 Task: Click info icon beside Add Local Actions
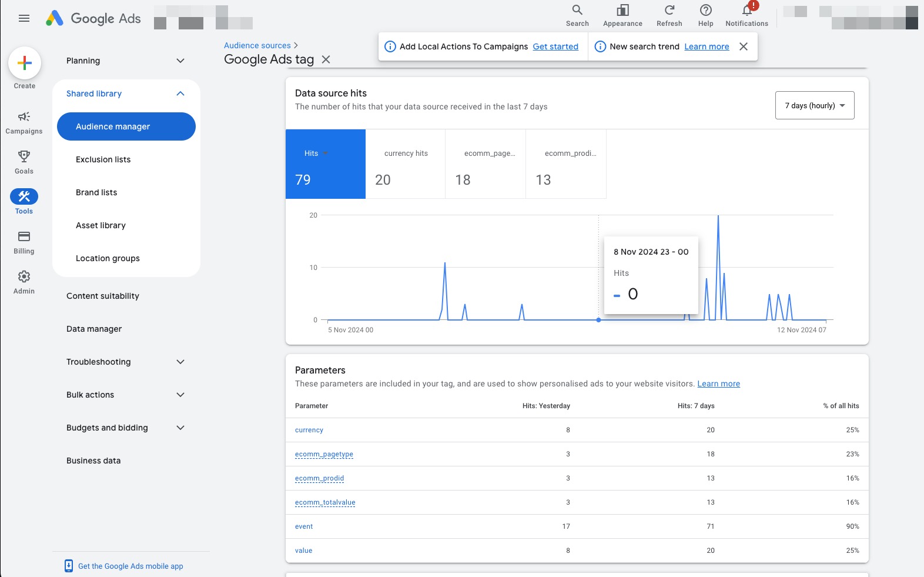390,46
